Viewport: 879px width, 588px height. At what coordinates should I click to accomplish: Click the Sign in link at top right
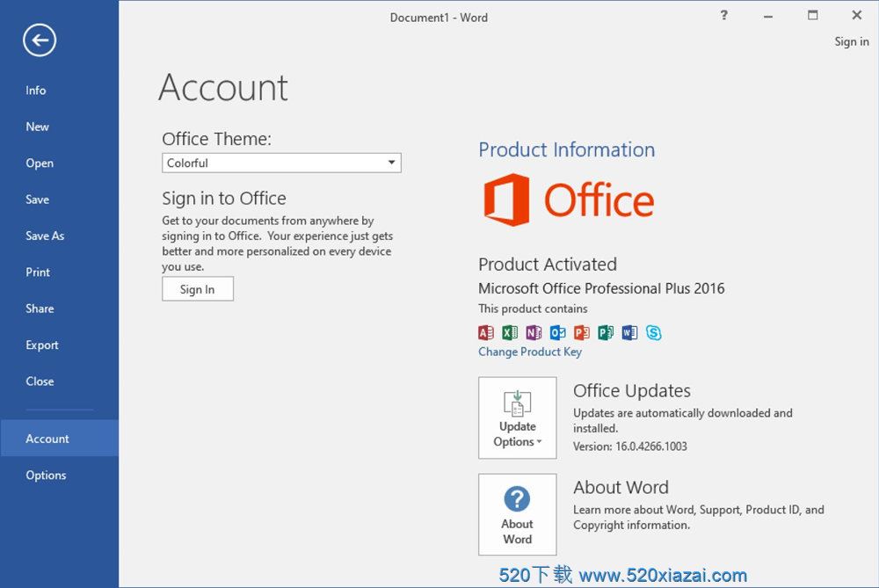tap(852, 41)
